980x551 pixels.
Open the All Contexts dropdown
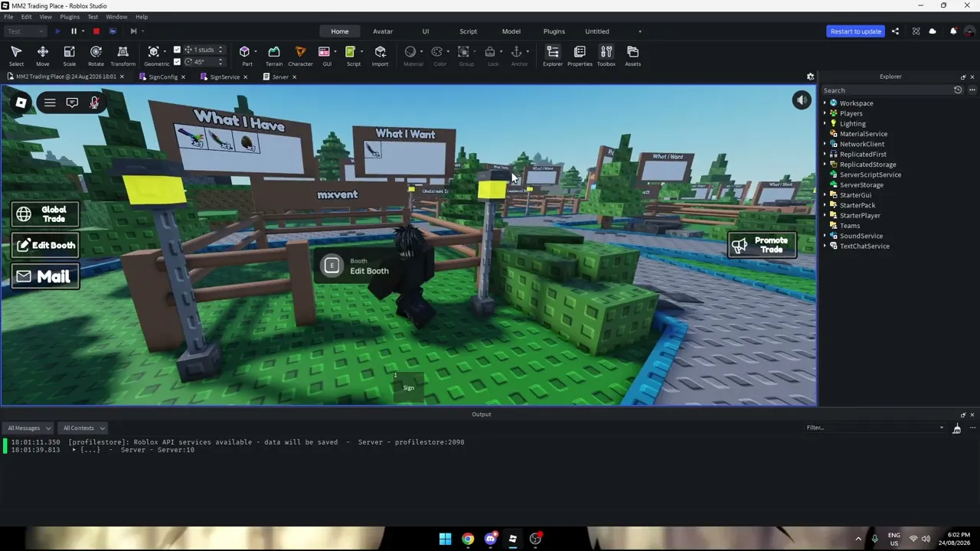[x=83, y=429]
